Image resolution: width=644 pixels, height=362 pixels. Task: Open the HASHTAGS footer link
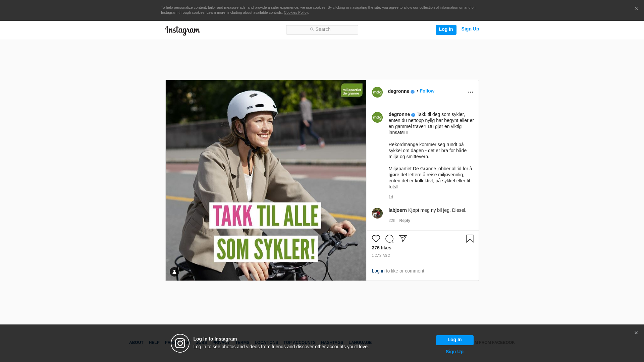click(332, 343)
